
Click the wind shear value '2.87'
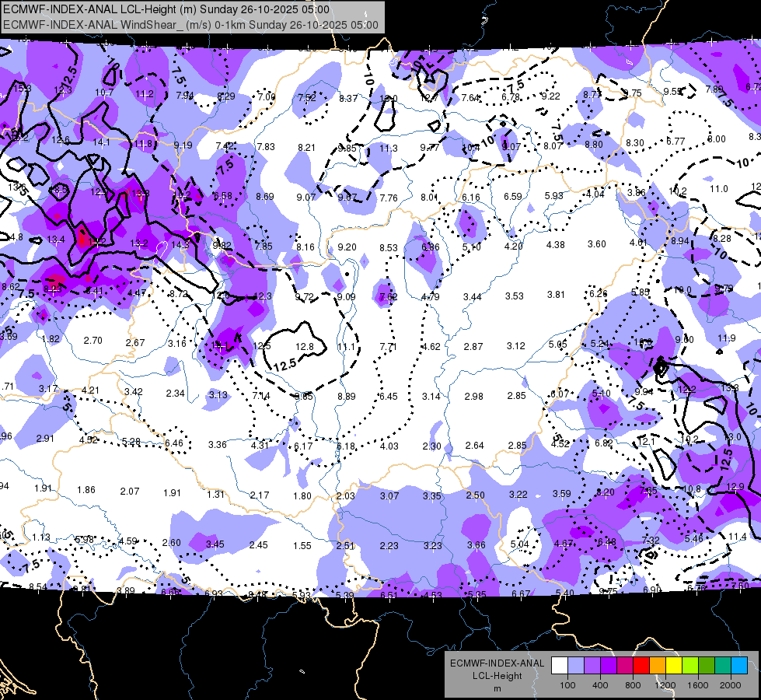(473, 346)
